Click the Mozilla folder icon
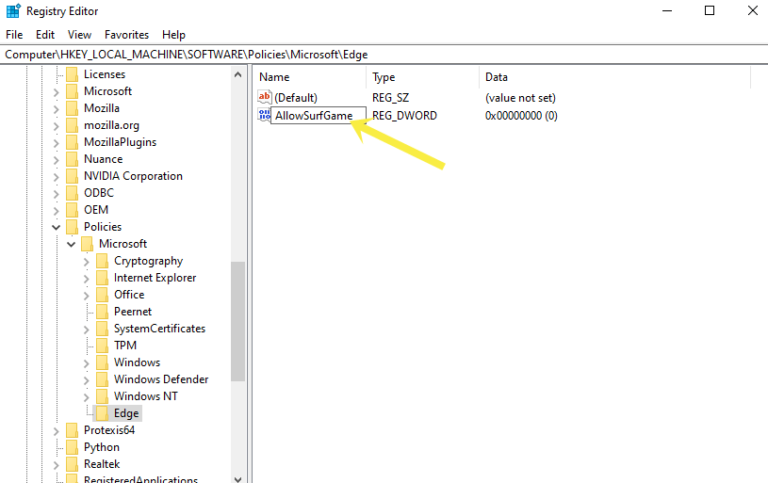 click(x=72, y=108)
